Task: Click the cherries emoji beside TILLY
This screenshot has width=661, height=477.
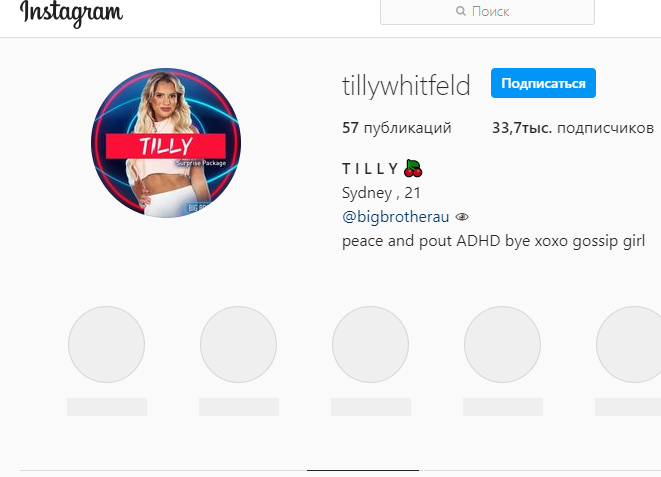Action: pyautogui.click(x=413, y=168)
